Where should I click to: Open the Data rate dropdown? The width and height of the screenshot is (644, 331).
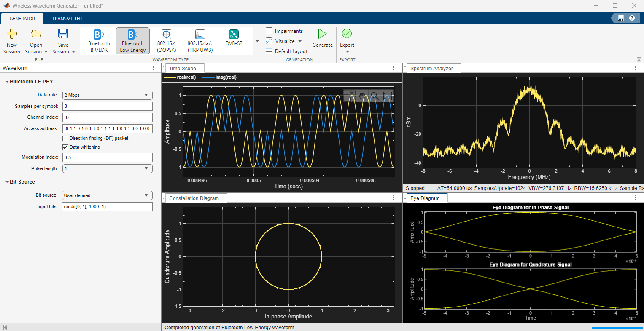pyautogui.click(x=107, y=95)
